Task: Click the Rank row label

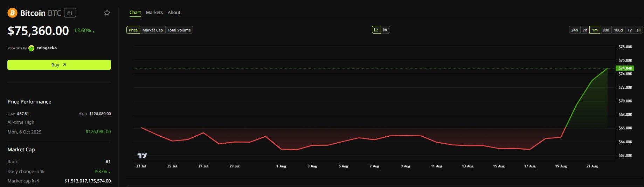Action: pyautogui.click(x=13, y=162)
